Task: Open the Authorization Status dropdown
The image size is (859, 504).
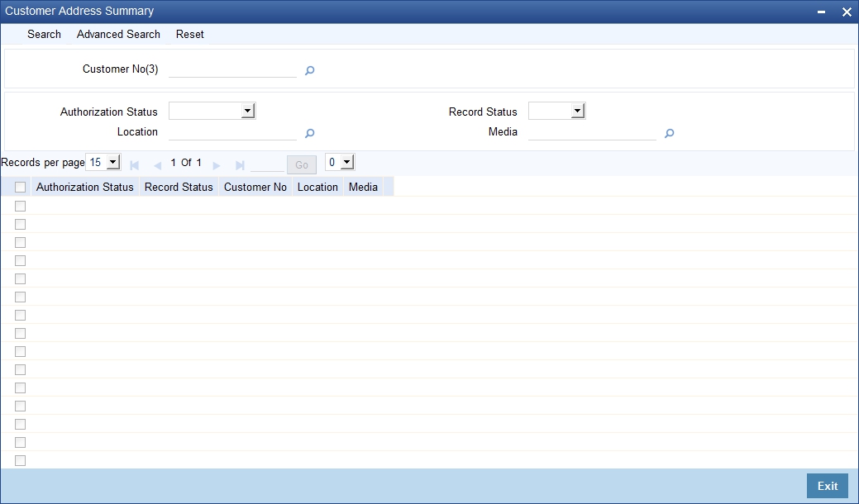Action: [x=212, y=111]
